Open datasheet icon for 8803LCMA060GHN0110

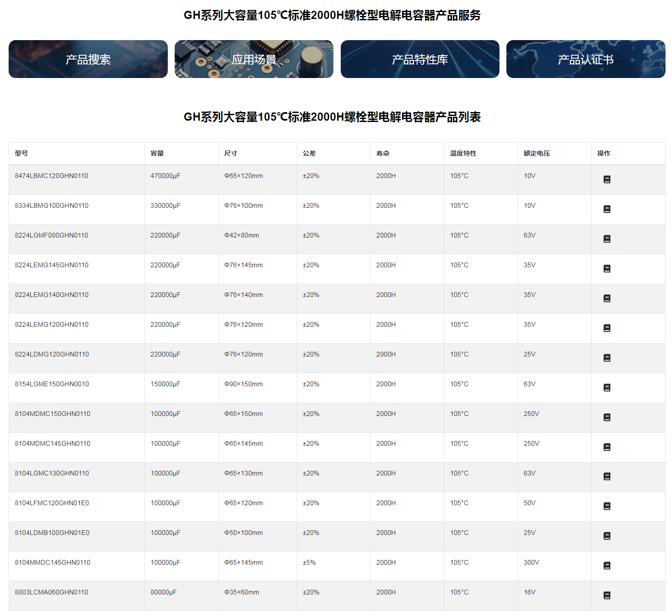pos(606,595)
